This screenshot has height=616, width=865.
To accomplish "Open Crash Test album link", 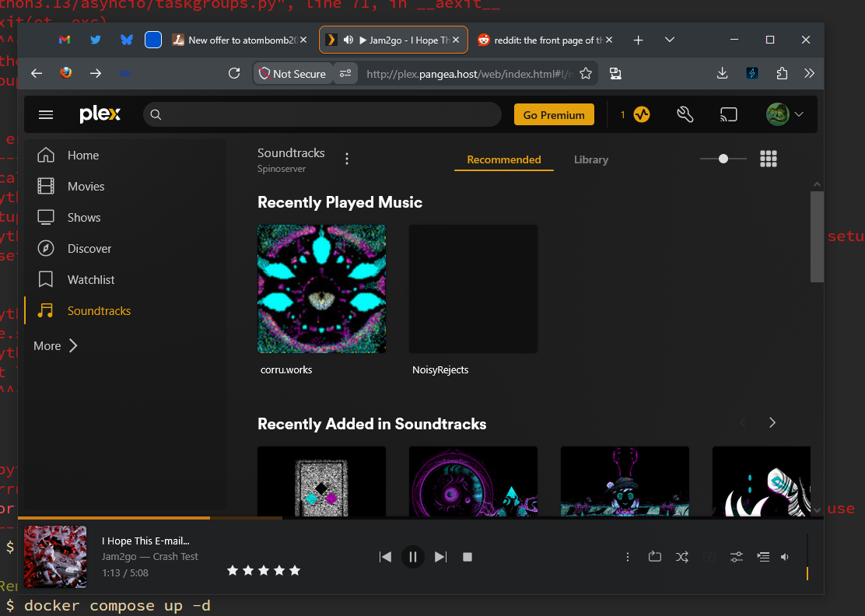I will click(176, 557).
